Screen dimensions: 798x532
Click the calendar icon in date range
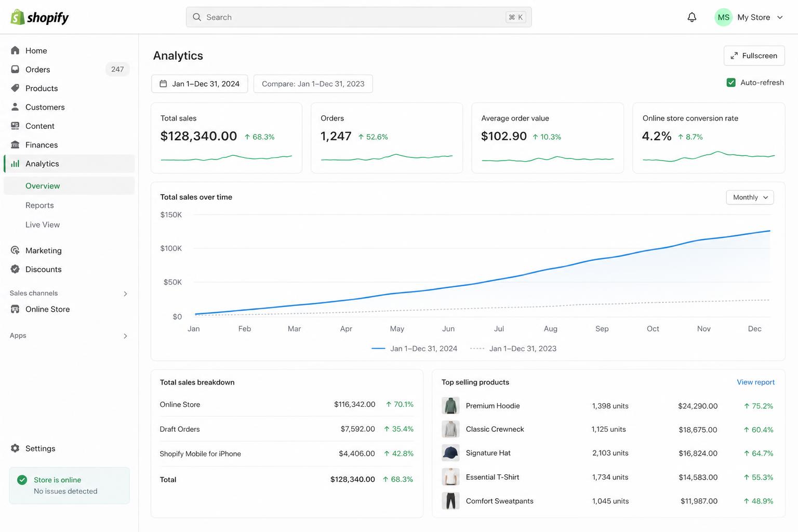163,84
